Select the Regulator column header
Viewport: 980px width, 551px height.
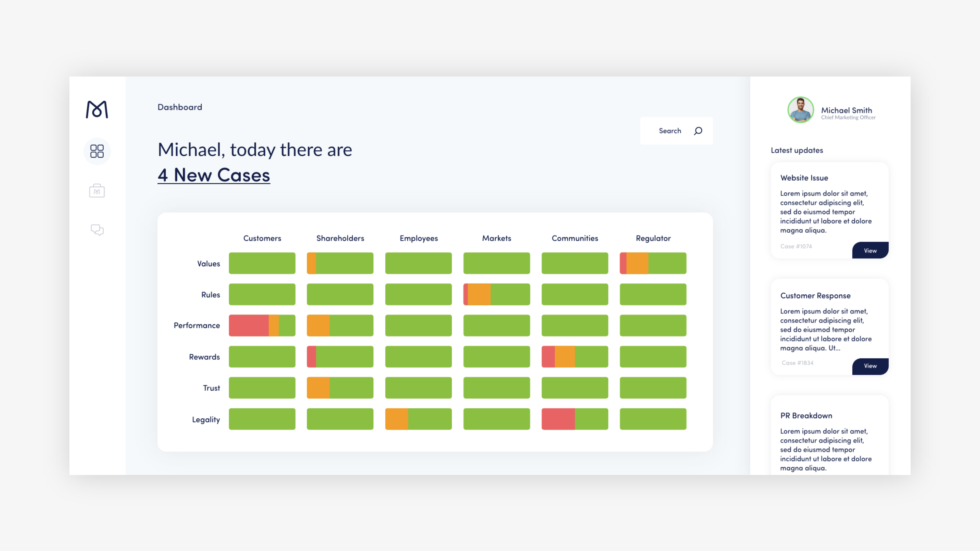click(653, 239)
